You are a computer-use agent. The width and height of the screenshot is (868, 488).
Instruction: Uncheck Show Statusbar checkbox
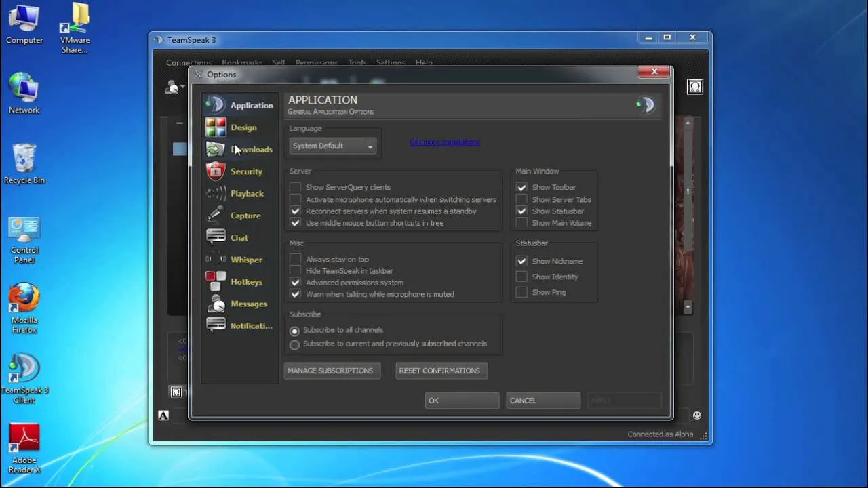point(521,211)
